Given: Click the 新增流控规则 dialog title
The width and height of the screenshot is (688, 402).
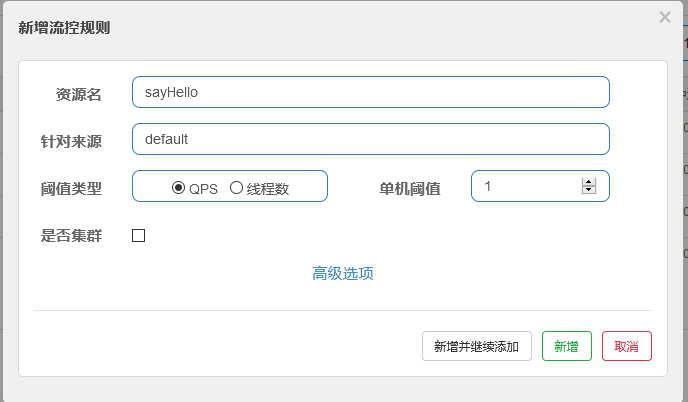Looking at the screenshot, I should pyautogui.click(x=64, y=27).
